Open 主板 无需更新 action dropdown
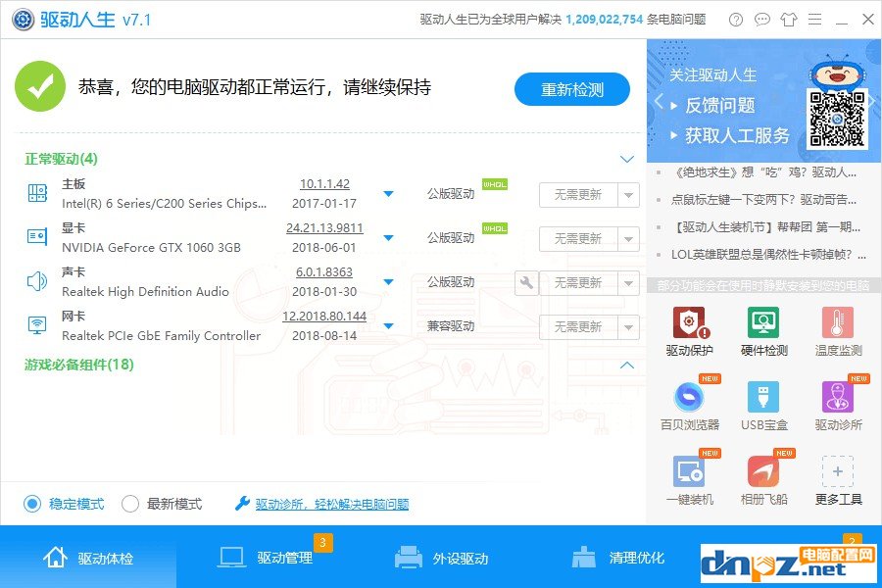Screen dimensions: 882x588 628,195
